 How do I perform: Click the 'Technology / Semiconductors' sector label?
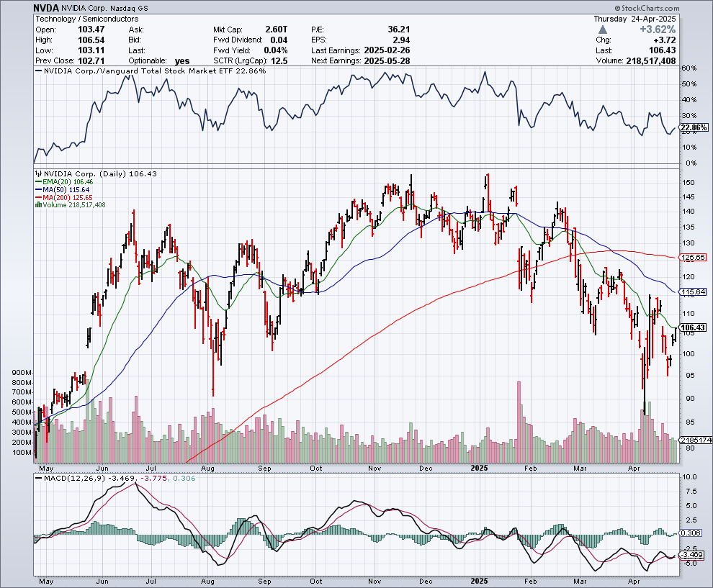pyautogui.click(x=87, y=19)
